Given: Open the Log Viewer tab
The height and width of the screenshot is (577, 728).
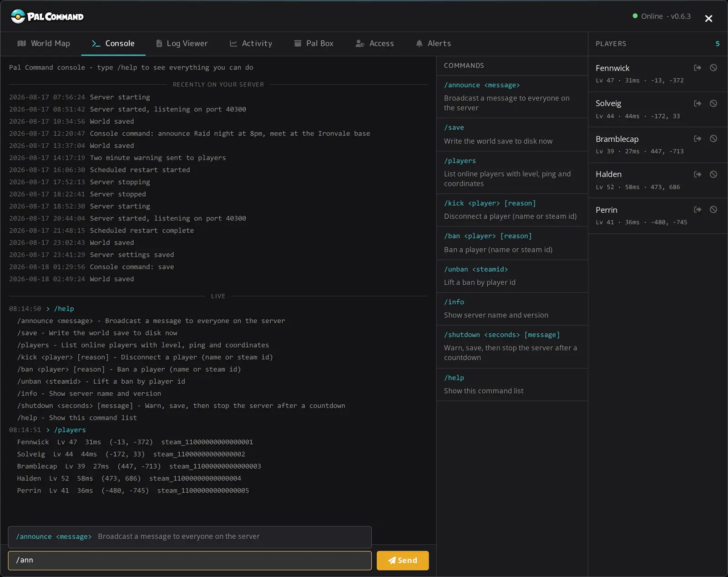Looking at the screenshot, I should [182, 44].
